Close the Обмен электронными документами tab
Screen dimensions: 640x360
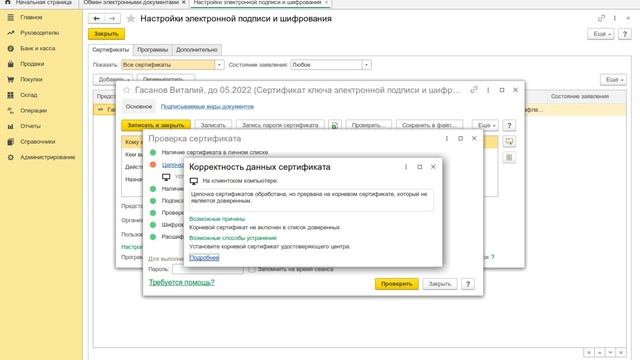tap(183, 2)
